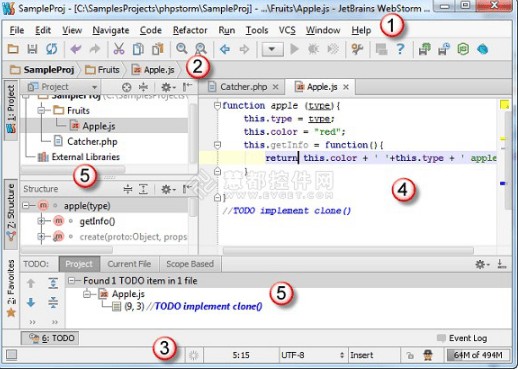Click the Synchronize toolbar icon
This screenshot has height=370, width=518.
click(x=52, y=49)
